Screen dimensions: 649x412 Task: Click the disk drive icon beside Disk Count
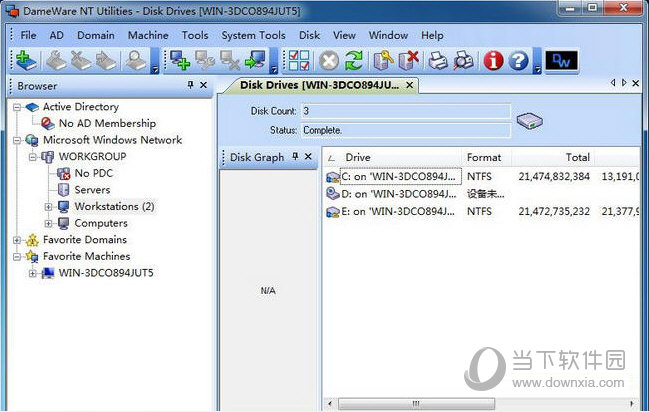click(x=529, y=121)
